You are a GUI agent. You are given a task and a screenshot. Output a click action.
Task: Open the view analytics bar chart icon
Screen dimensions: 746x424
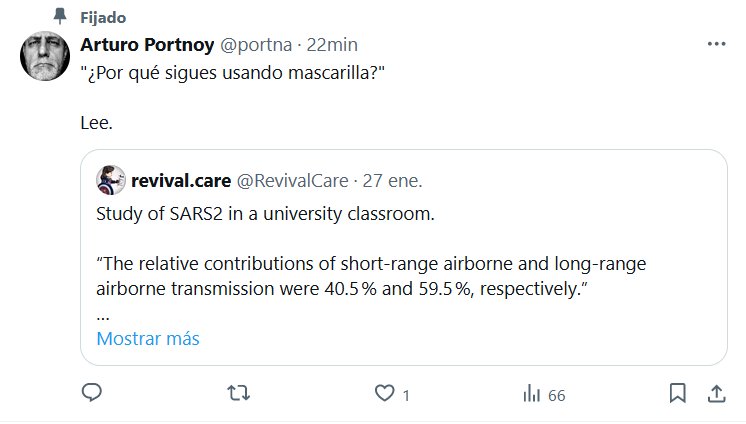click(x=531, y=394)
